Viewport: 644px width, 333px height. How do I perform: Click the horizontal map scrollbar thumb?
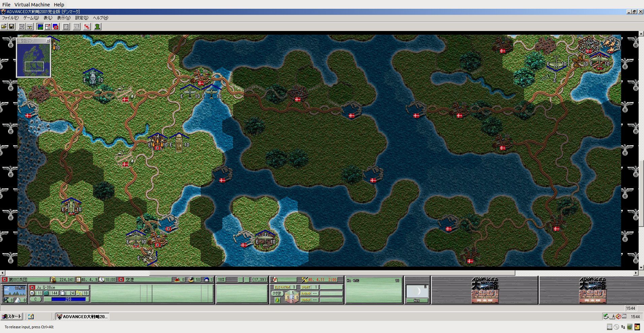pyautogui.click(x=332, y=273)
